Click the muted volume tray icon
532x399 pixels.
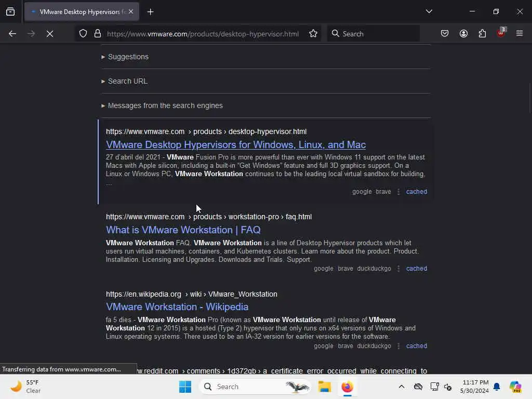tap(448, 387)
